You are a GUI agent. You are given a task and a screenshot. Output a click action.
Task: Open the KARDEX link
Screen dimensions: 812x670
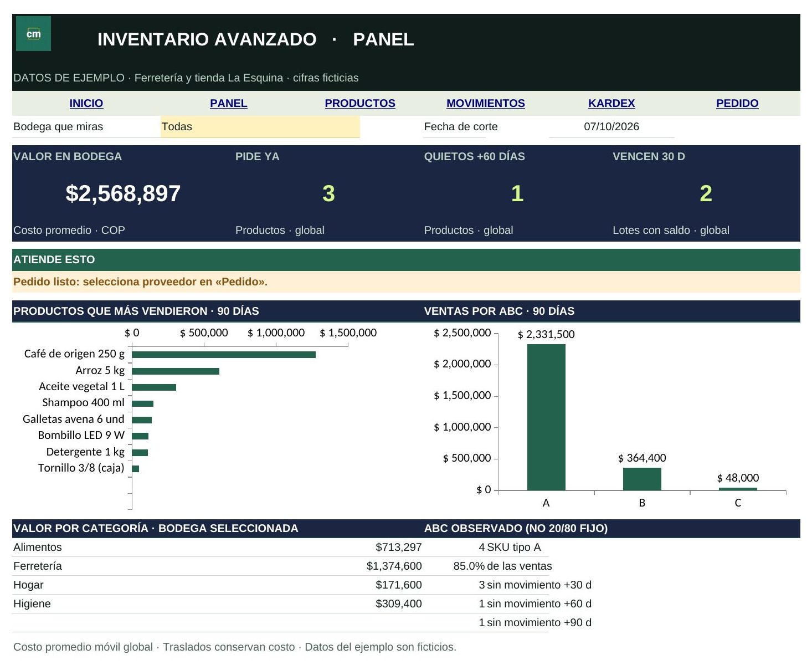(611, 103)
